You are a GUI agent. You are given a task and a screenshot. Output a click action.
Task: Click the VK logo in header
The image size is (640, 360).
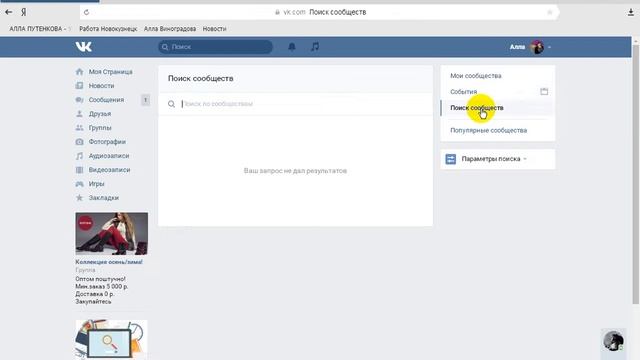(84, 47)
